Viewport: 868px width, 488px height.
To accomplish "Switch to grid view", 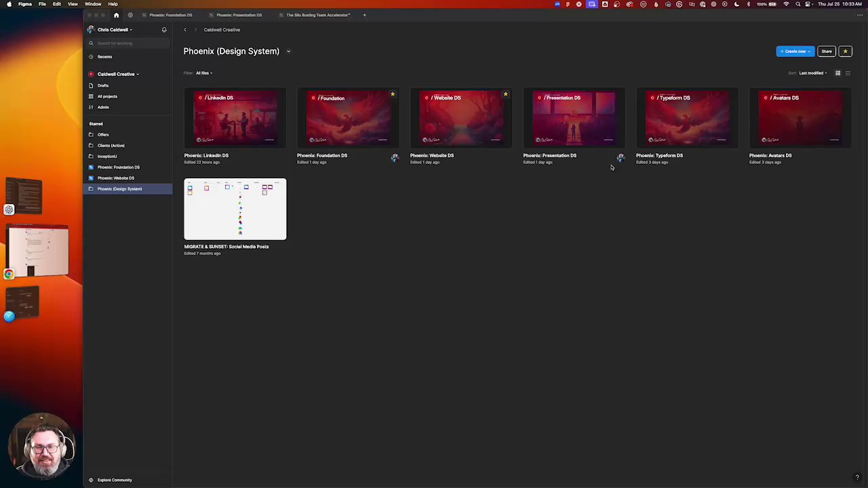I will 837,73.
